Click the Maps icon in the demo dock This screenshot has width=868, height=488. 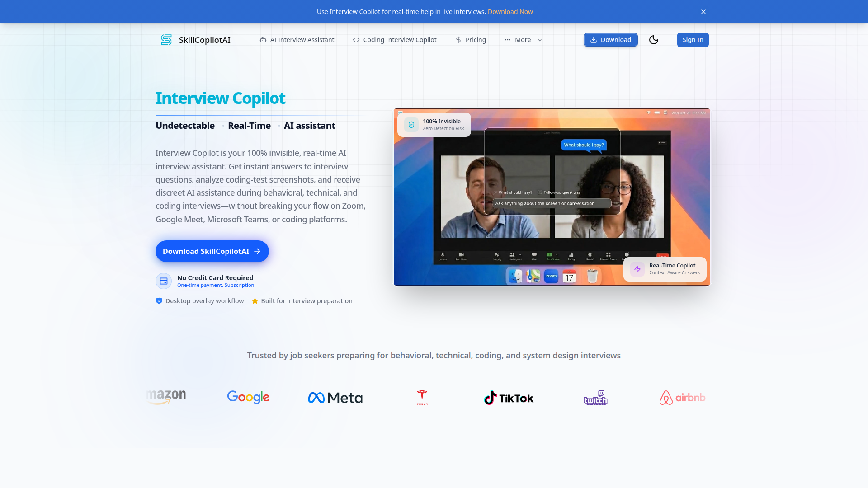[533, 276]
